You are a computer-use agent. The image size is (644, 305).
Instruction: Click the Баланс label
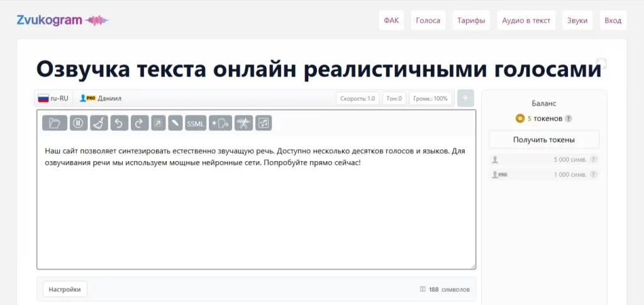544,104
